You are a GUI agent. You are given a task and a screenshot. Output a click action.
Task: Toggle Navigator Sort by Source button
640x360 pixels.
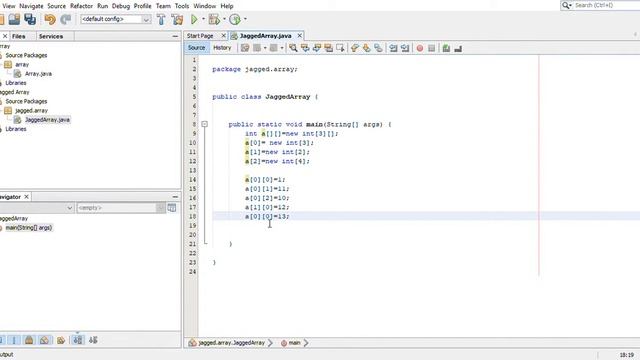[93, 340]
